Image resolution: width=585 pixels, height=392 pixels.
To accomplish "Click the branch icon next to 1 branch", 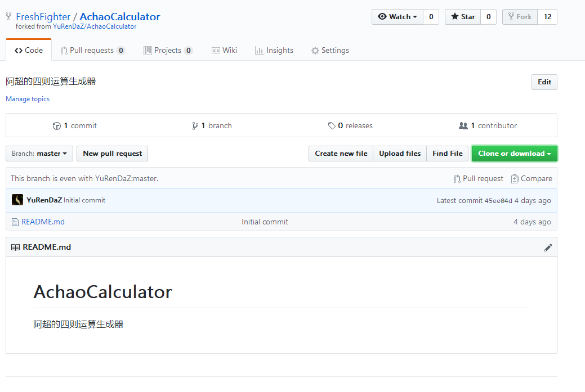I will point(195,126).
